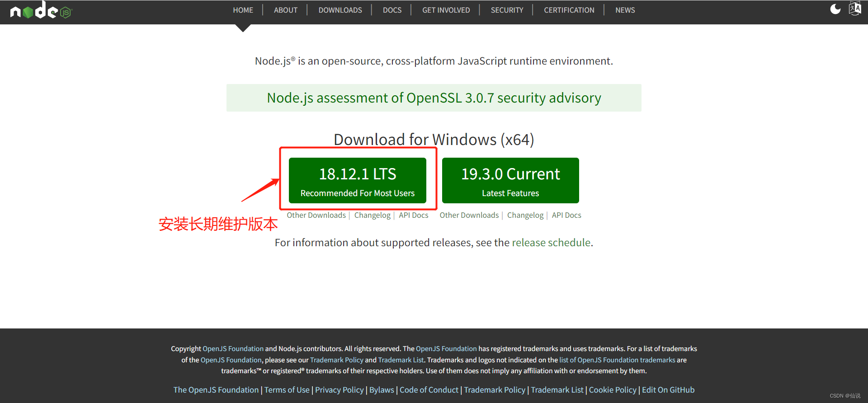868x403 pixels.
Task: Follow the release schedule link
Action: (x=551, y=243)
